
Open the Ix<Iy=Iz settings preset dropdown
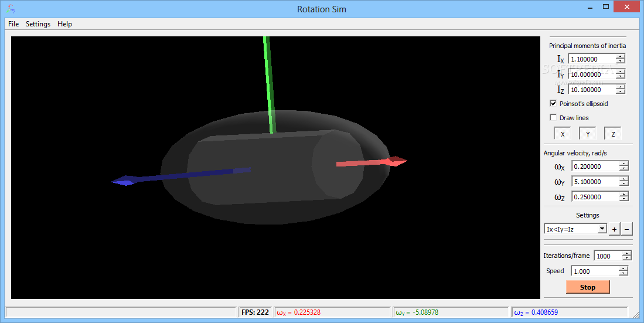(575, 229)
